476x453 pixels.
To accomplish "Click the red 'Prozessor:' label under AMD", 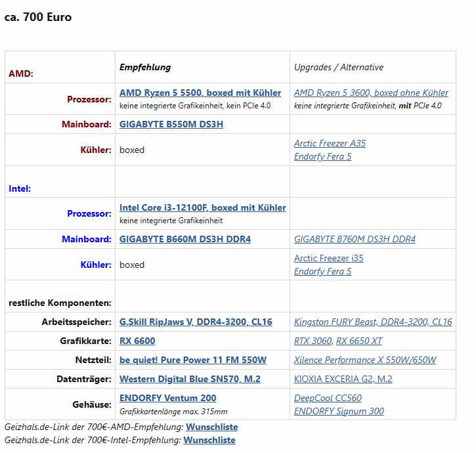I will click(x=89, y=99).
